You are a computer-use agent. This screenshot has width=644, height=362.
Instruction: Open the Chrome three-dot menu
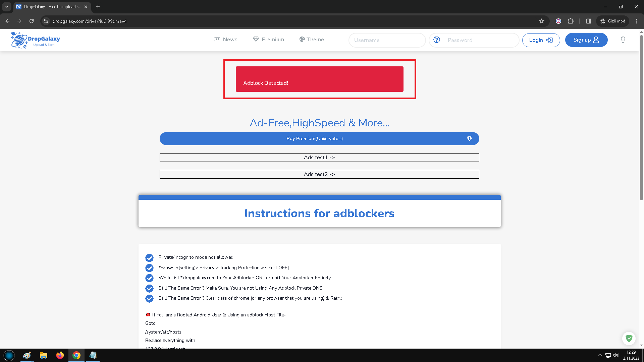click(637, 21)
